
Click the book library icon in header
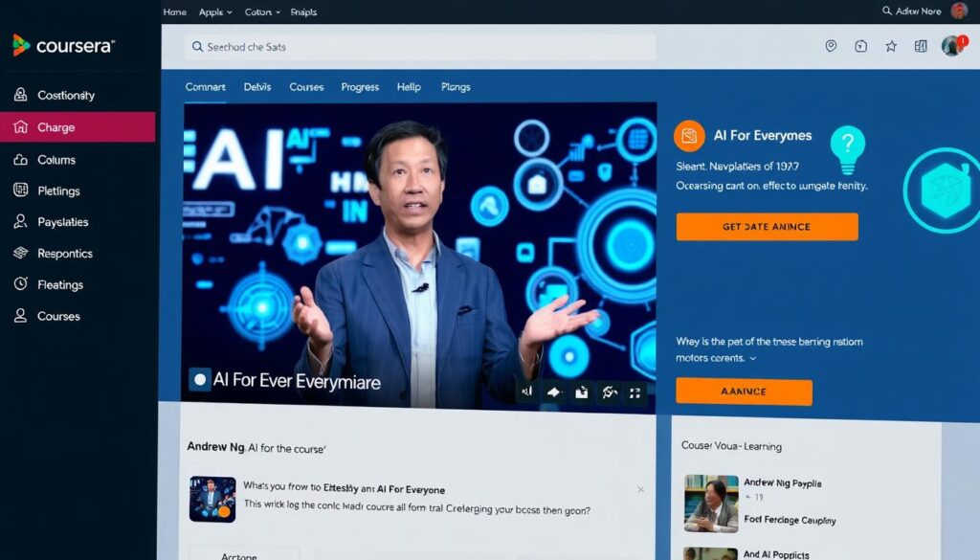[x=921, y=46]
